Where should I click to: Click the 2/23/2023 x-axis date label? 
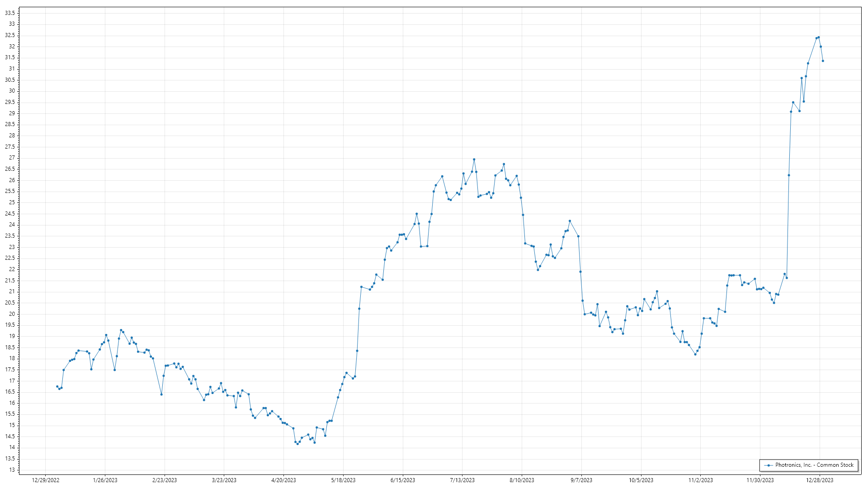click(165, 480)
